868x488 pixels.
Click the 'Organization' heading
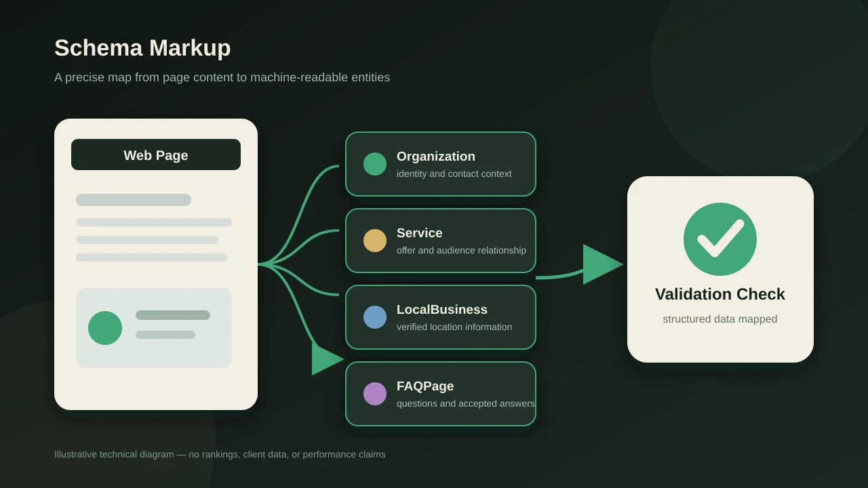point(436,157)
